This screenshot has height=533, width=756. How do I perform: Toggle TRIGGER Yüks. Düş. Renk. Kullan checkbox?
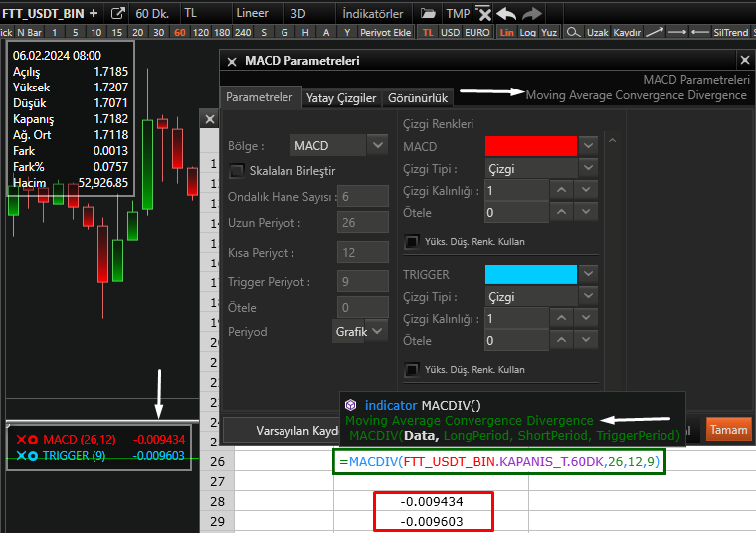[412, 369]
